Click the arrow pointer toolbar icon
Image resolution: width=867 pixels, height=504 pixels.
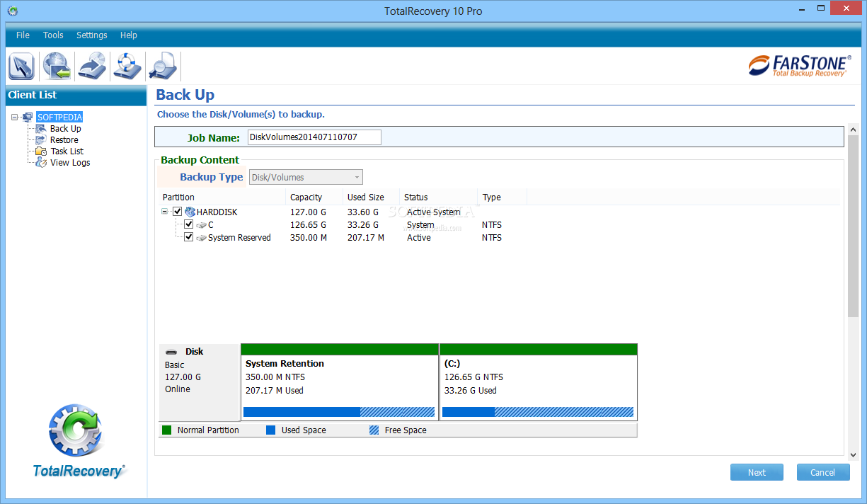click(21, 66)
